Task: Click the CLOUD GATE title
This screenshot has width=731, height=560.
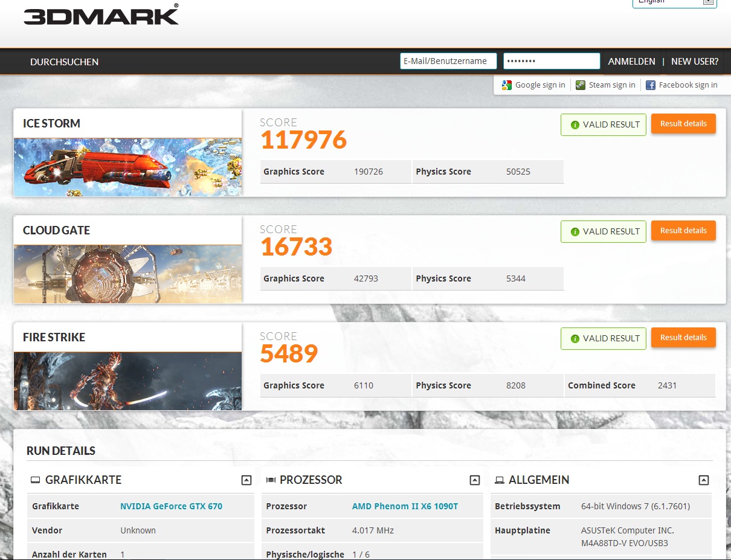Action: point(56,230)
